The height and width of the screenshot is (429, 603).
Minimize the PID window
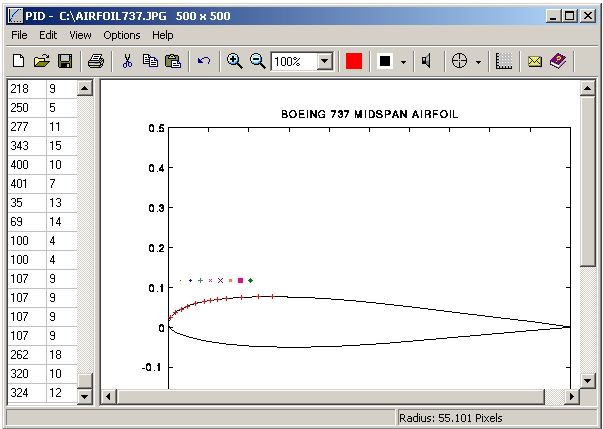click(553, 16)
